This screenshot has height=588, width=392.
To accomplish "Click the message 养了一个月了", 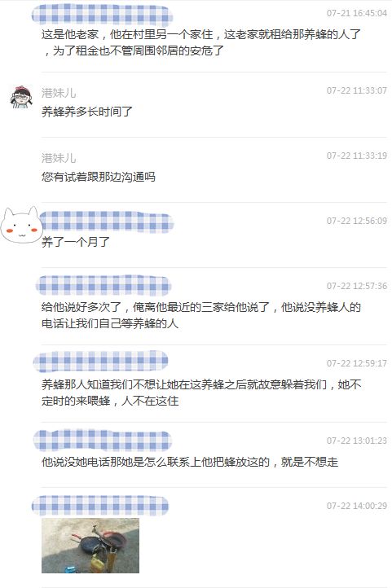I will pyautogui.click(x=76, y=242).
